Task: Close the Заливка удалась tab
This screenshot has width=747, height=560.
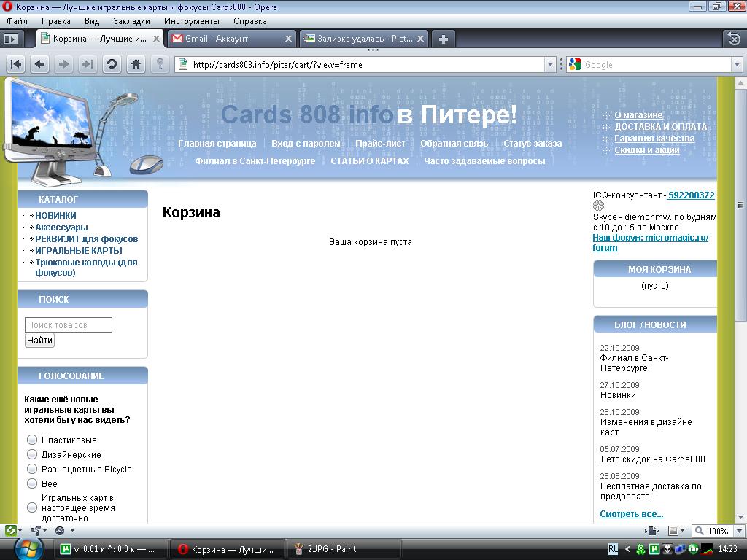Action: [x=420, y=39]
